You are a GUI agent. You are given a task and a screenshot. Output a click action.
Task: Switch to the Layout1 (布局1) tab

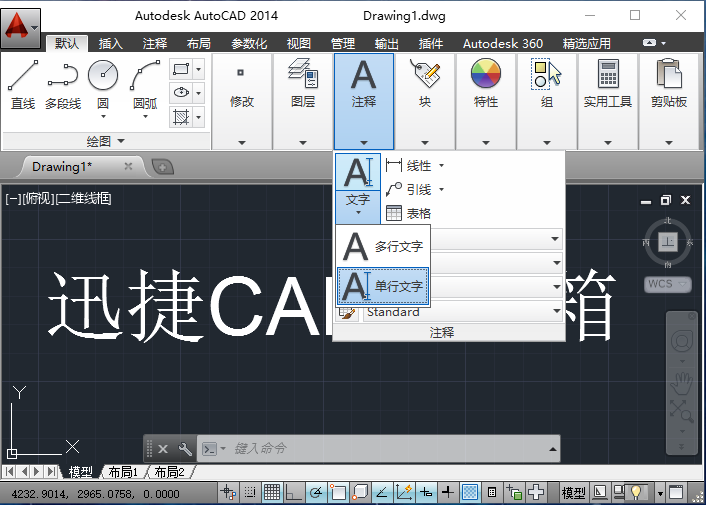[x=123, y=472]
